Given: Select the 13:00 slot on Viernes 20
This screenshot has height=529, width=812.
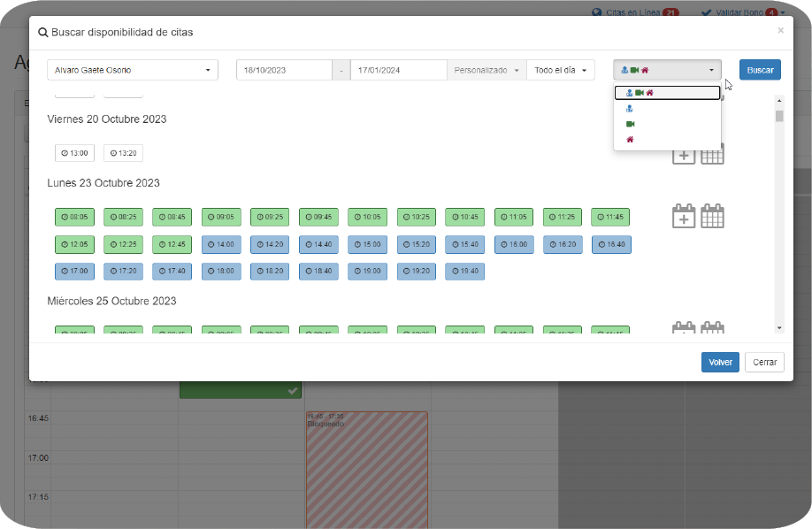Looking at the screenshot, I should coord(74,153).
